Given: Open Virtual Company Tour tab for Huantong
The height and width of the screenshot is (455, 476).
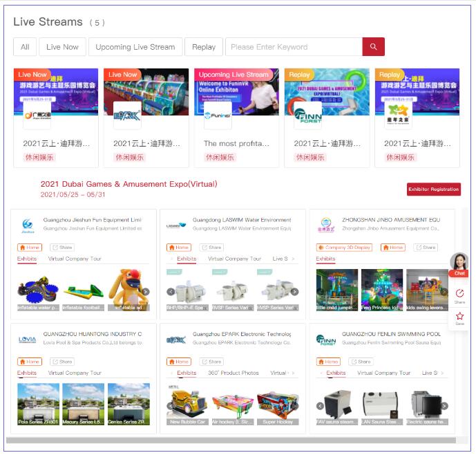Looking at the screenshot, I should 75,373.
